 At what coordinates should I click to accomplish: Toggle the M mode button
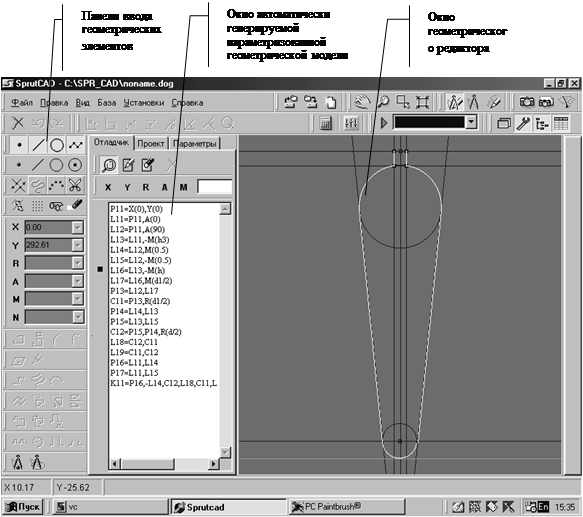point(184,187)
